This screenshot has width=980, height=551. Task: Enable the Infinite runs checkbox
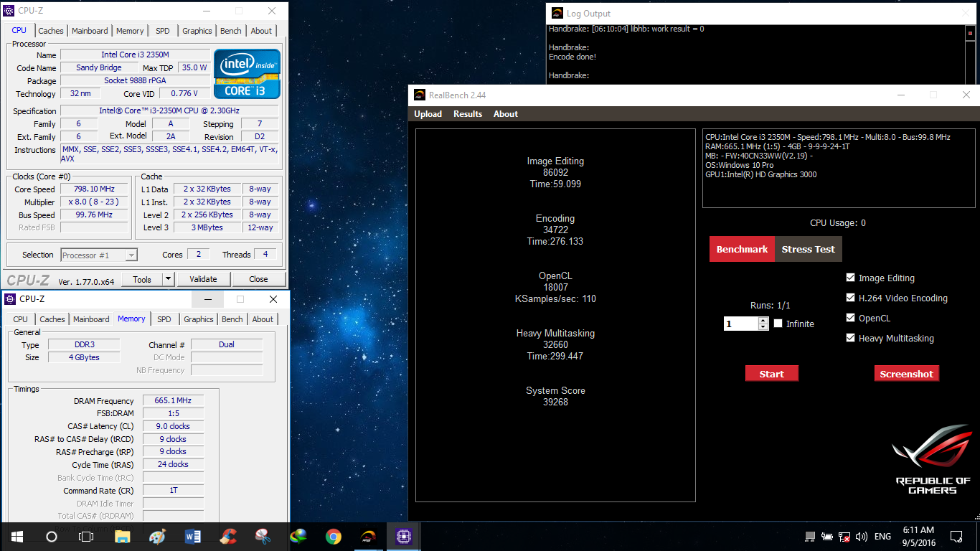[778, 324]
